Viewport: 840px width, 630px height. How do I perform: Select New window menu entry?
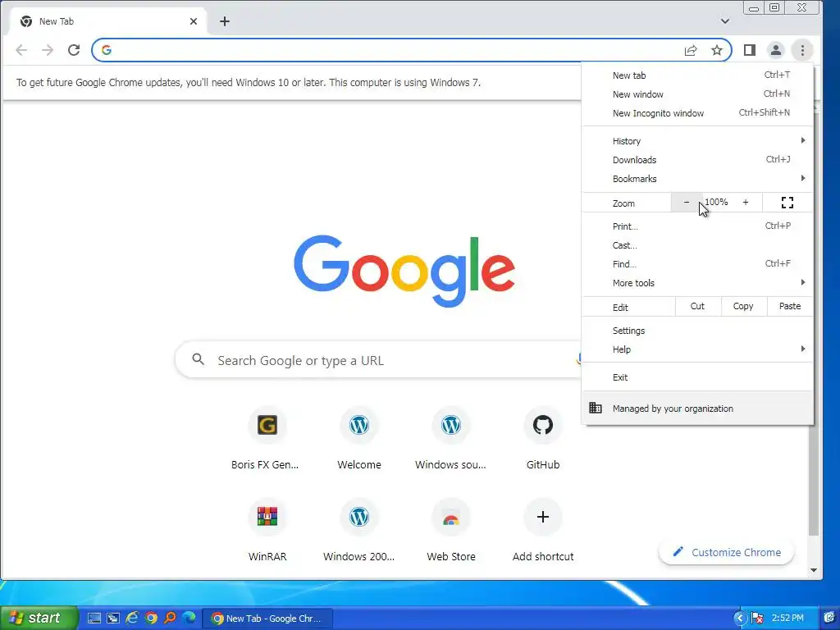[x=697, y=94]
